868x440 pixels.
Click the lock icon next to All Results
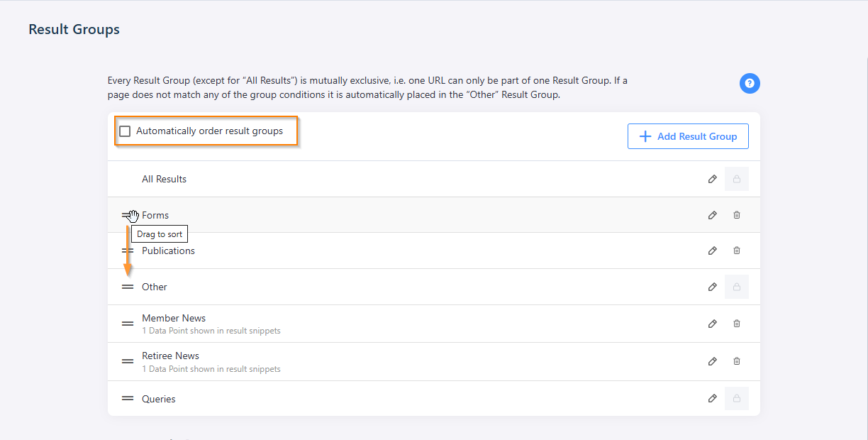coord(736,179)
